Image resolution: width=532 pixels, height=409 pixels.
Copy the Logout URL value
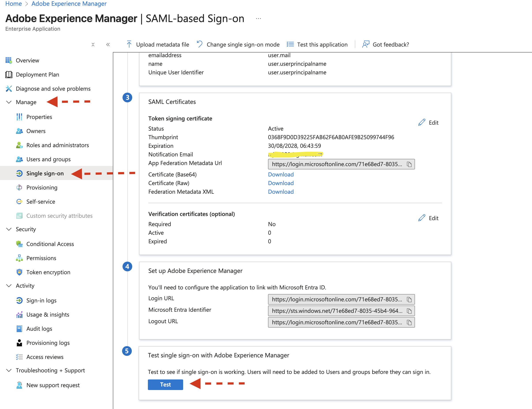(x=409, y=322)
